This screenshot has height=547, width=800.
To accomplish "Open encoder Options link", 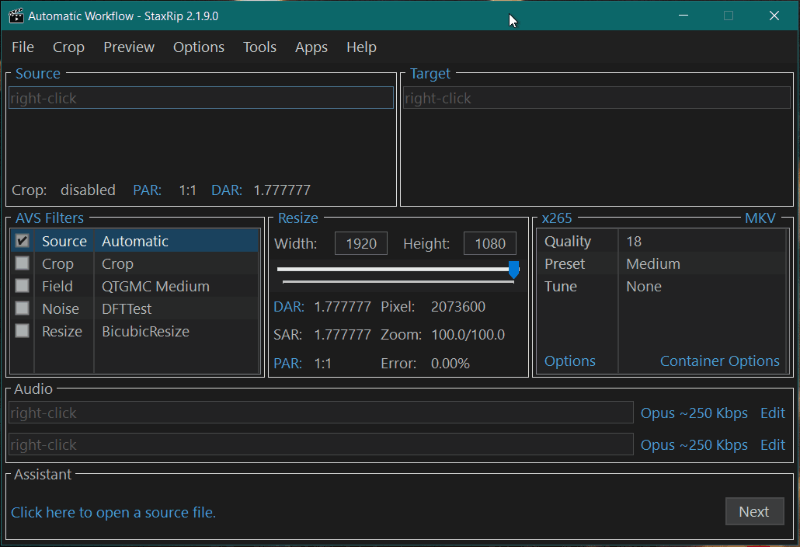I will pos(569,361).
